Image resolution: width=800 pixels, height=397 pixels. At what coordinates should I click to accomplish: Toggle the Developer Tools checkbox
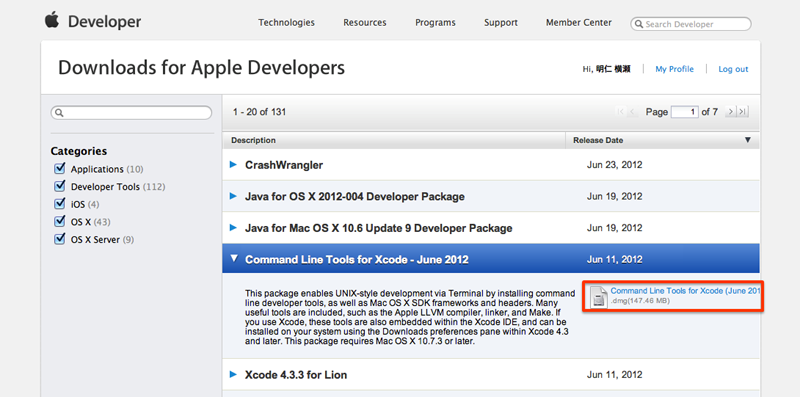point(60,186)
